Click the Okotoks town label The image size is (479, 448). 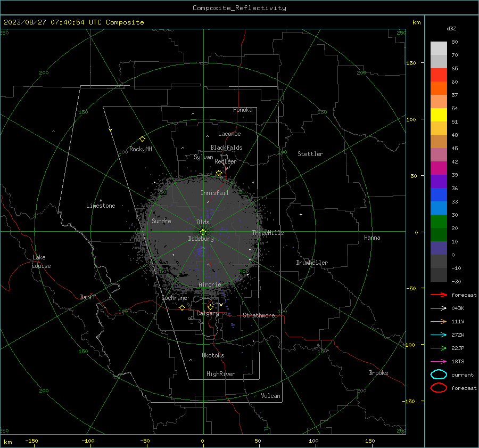pyautogui.click(x=213, y=355)
